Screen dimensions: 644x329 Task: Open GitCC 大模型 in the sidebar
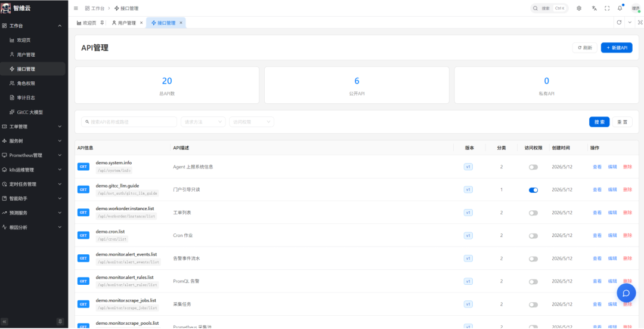click(x=33, y=112)
